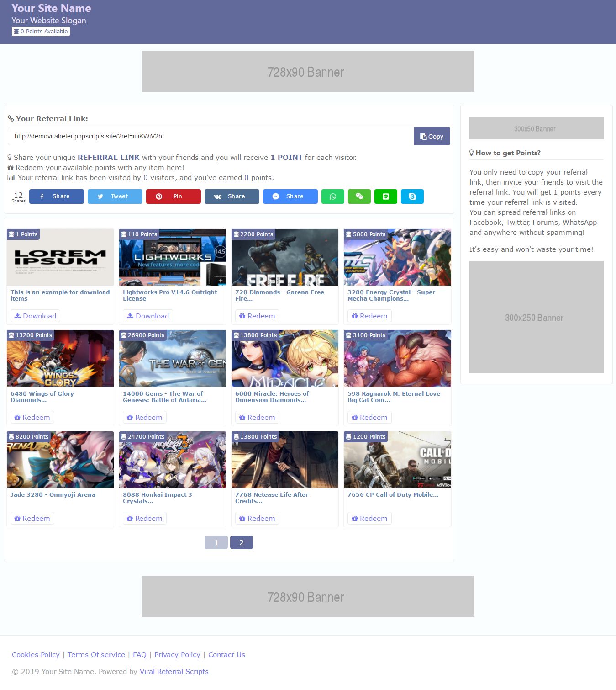Open the Terms Of service footer link
Image resolution: width=616 pixels, height=690 pixels.
point(96,655)
